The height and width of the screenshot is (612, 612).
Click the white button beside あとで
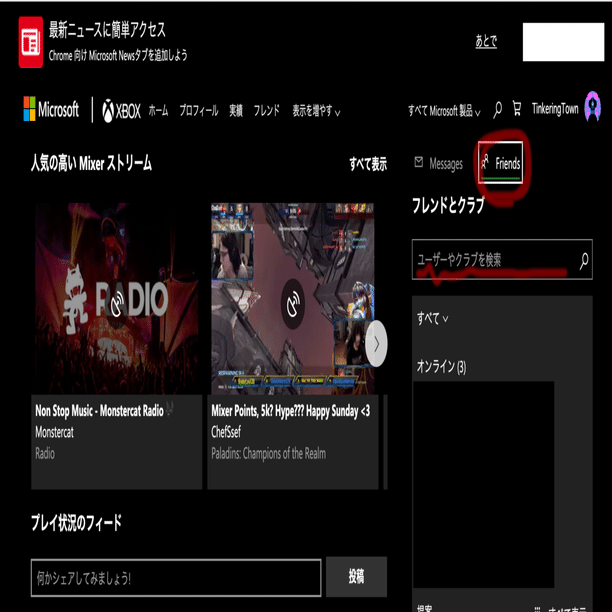[563, 42]
